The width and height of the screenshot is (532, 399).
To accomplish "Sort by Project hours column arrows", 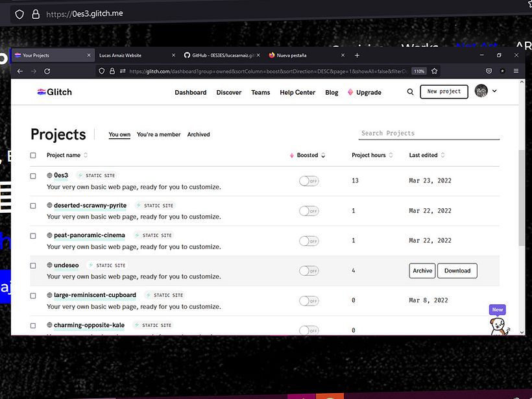I will click(391, 155).
